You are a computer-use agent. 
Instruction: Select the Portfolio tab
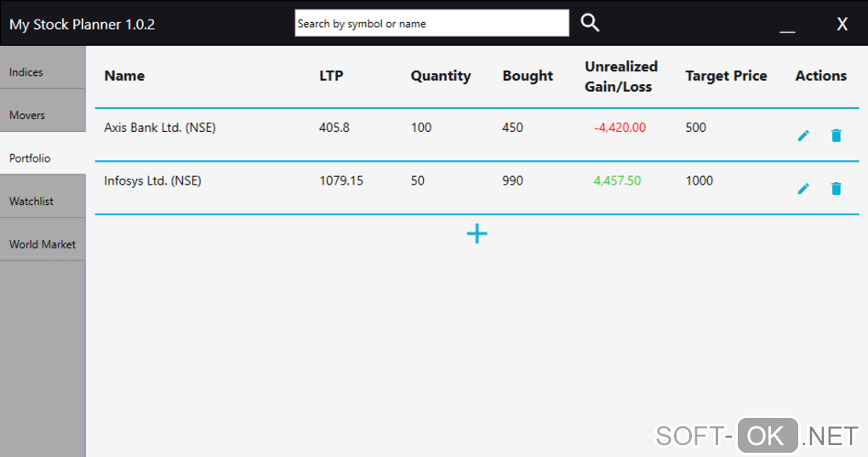pos(43,158)
